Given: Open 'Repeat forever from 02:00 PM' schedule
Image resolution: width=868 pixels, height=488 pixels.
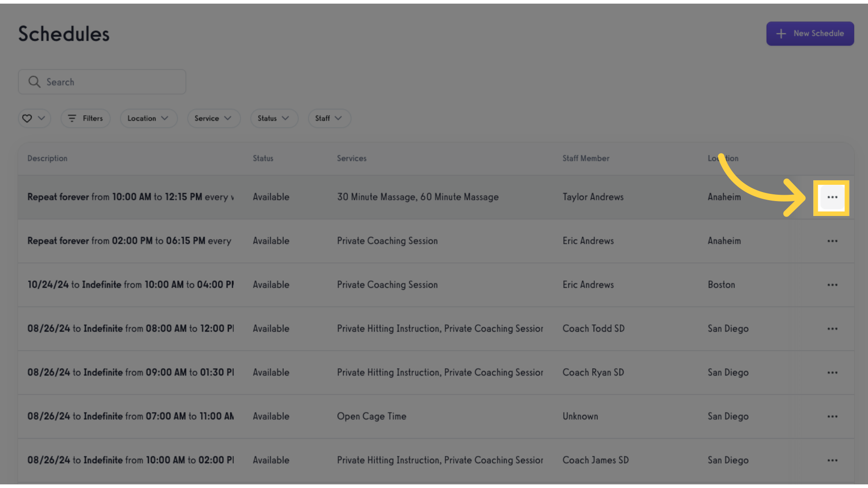Looking at the screenshot, I should 130,241.
